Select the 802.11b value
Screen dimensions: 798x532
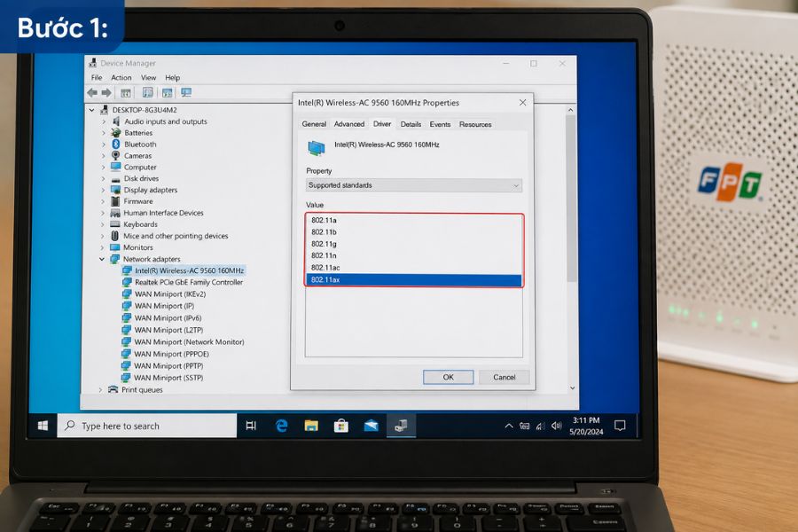coord(414,232)
